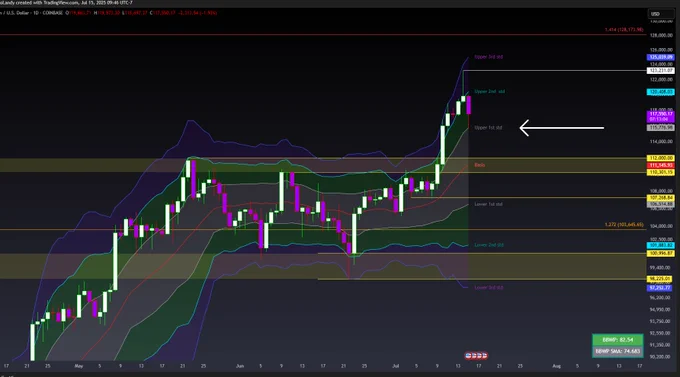Select the Lower 2nd std band label
This screenshot has width=680, height=377.
489,245
